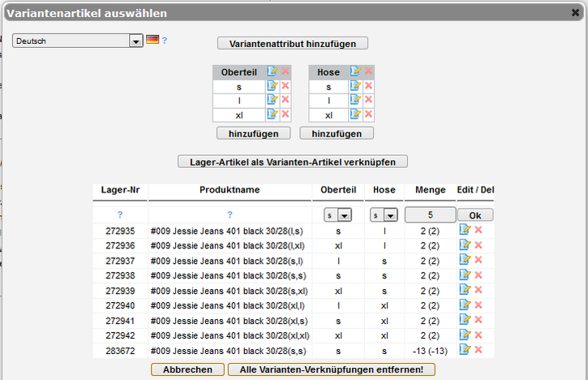Delete the Oberteil attribute header

[285, 71]
